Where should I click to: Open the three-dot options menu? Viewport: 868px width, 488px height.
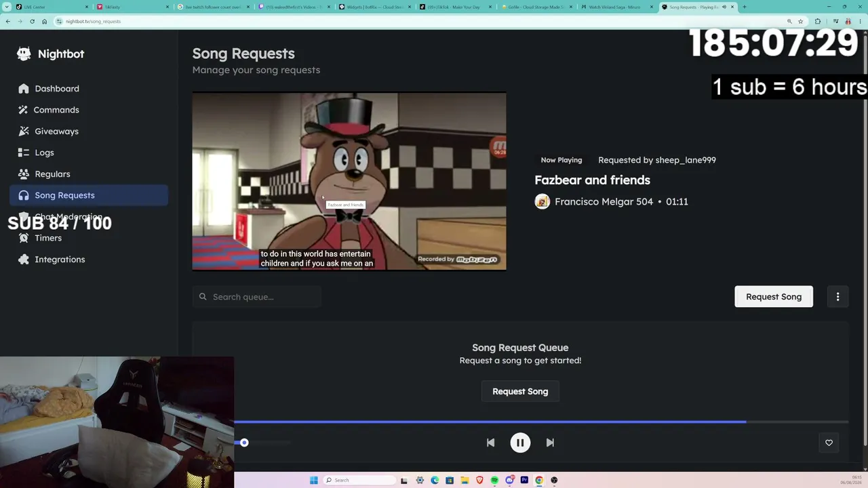pos(837,297)
